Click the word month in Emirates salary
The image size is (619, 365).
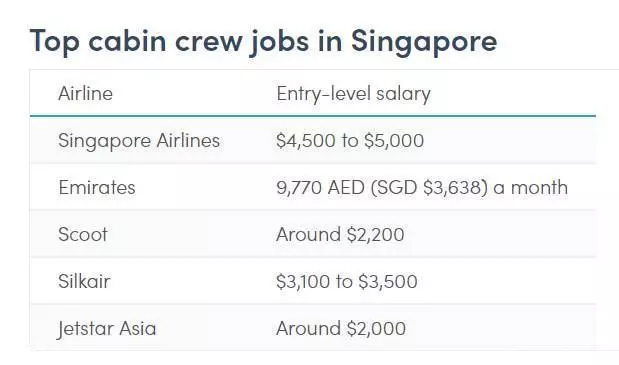539,187
